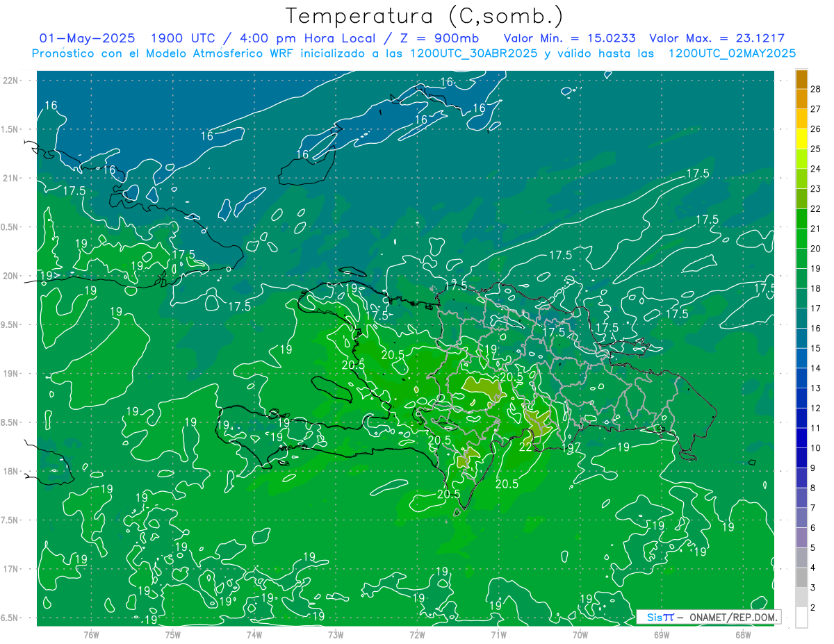Pick the dark blue swatch between 10 and 11
The height and width of the screenshot is (644, 834).
801,438
